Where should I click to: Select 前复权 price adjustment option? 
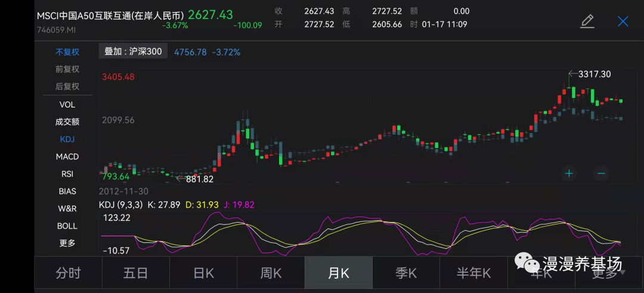point(67,69)
